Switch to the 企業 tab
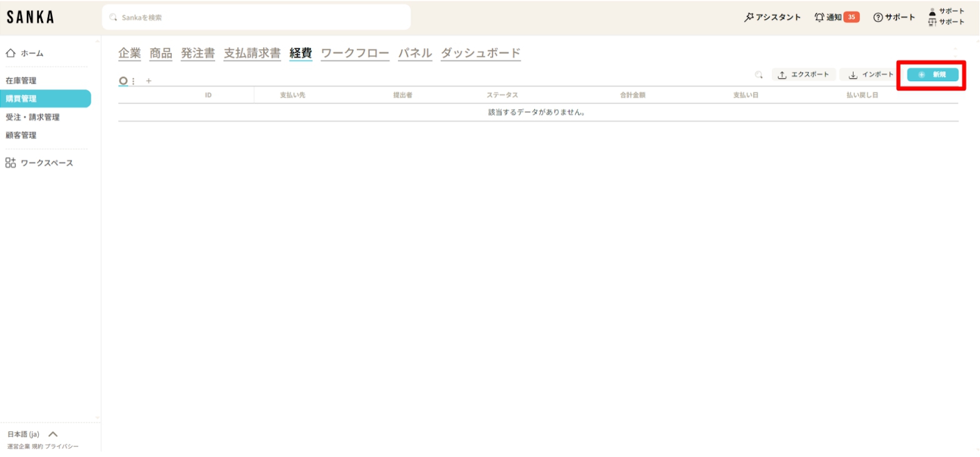The image size is (980, 457). [x=129, y=53]
